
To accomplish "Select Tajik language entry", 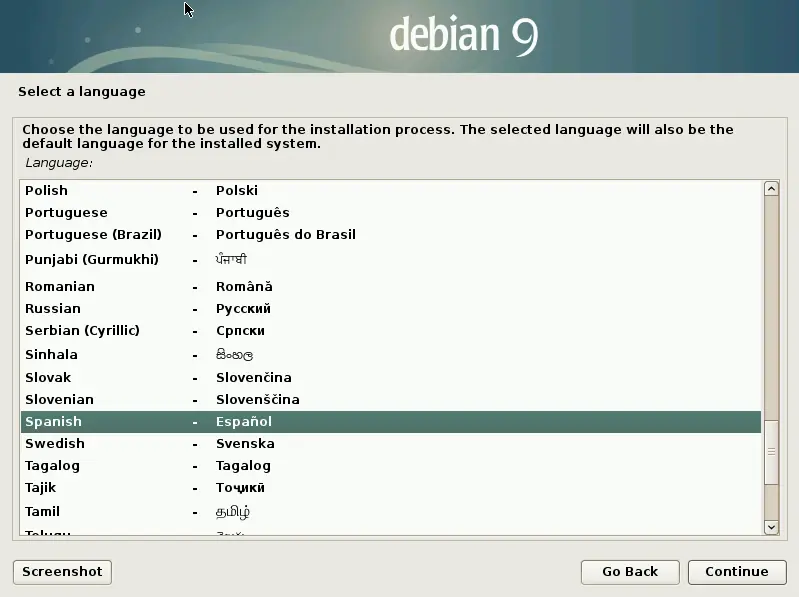I will pyautogui.click(x=391, y=487).
